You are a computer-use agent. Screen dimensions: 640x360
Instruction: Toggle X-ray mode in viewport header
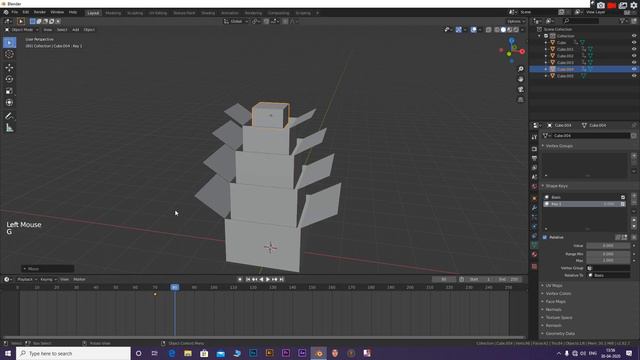tap(489, 30)
